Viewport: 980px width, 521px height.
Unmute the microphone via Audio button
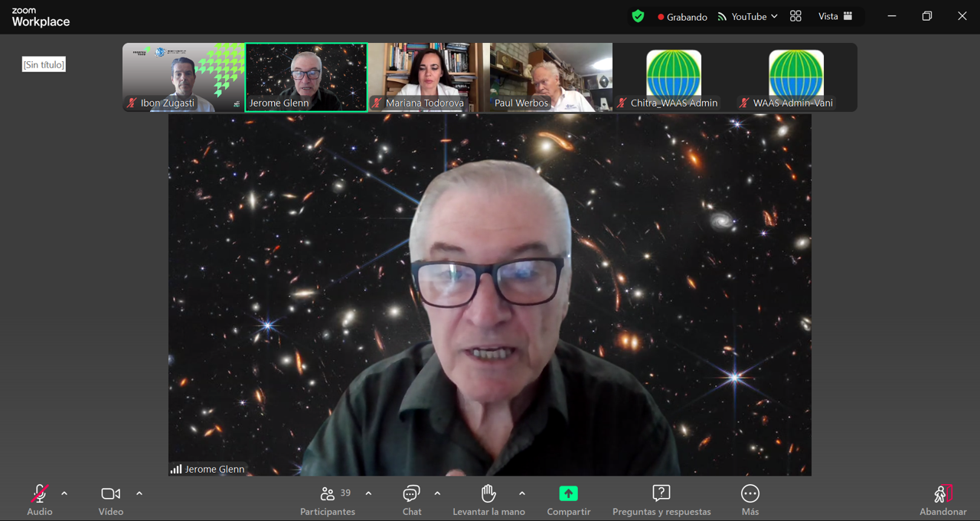(39, 494)
